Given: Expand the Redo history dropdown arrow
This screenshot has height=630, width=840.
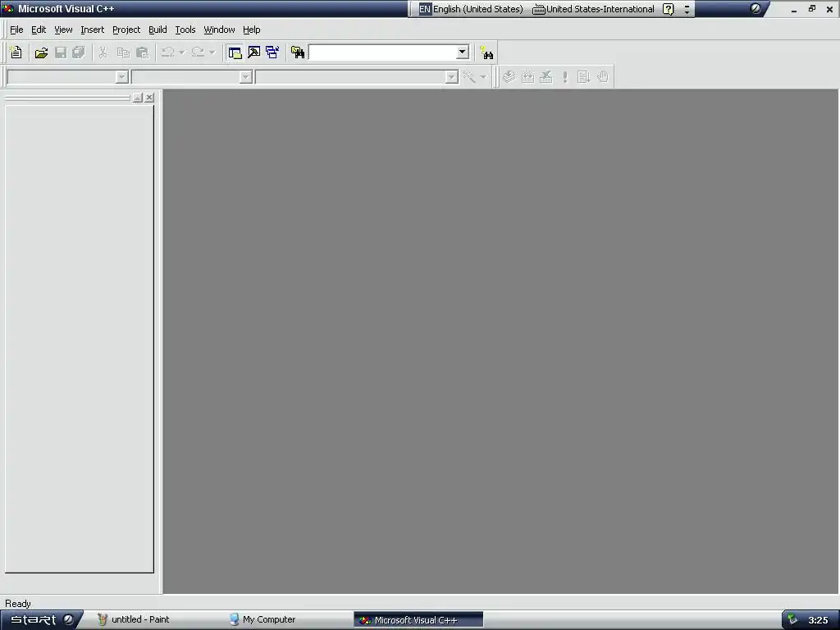Looking at the screenshot, I should coord(212,52).
